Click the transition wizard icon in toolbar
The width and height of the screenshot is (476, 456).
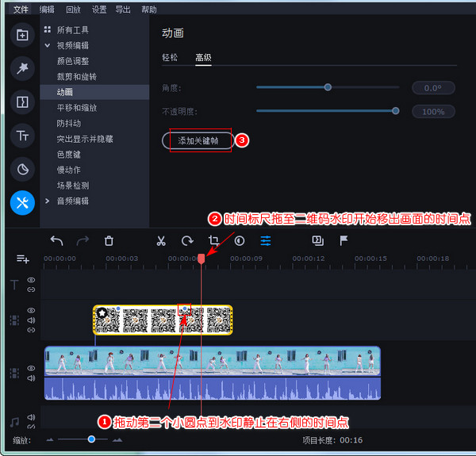318,241
